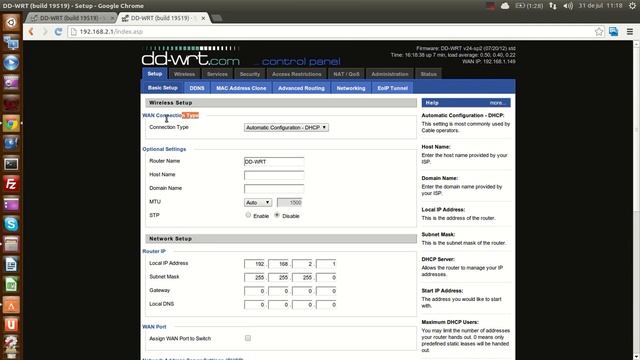Image resolution: width=640 pixels, height=360 pixels.
Task: Go to the Networking sub-tab
Action: pyautogui.click(x=351, y=88)
